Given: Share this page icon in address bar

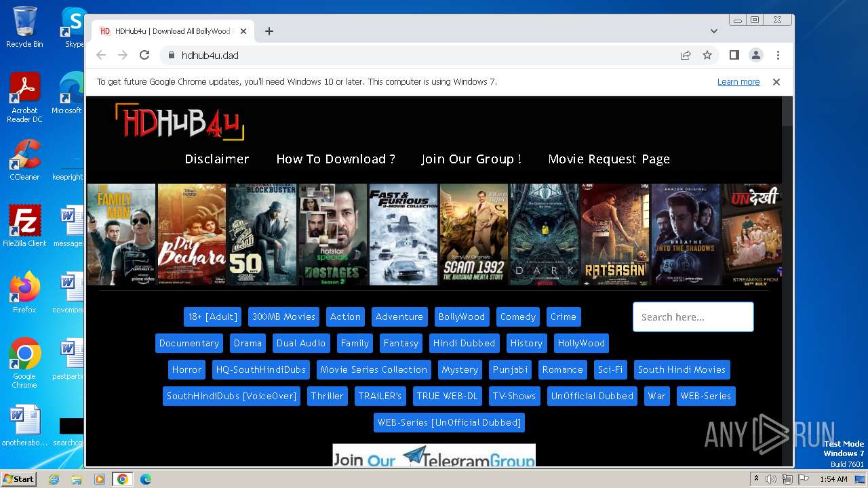Looking at the screenshot, I should (x=686, y=56).
